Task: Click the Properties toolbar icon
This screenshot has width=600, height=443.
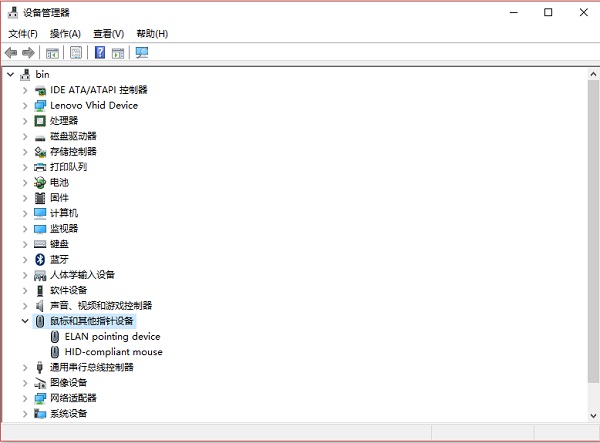Action: coord(76,52)
